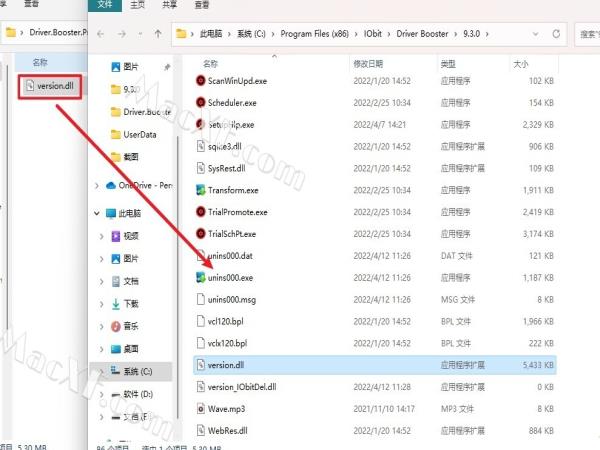Select 系统 (C:) drive in navigation pane
The image size is (600, 450).
coord(131,372)
